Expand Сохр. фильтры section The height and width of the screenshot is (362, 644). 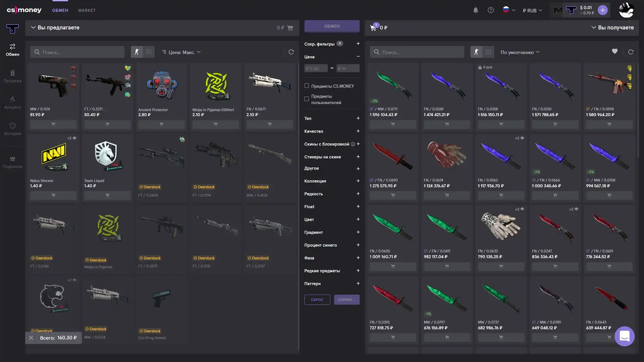coord(358,44)
